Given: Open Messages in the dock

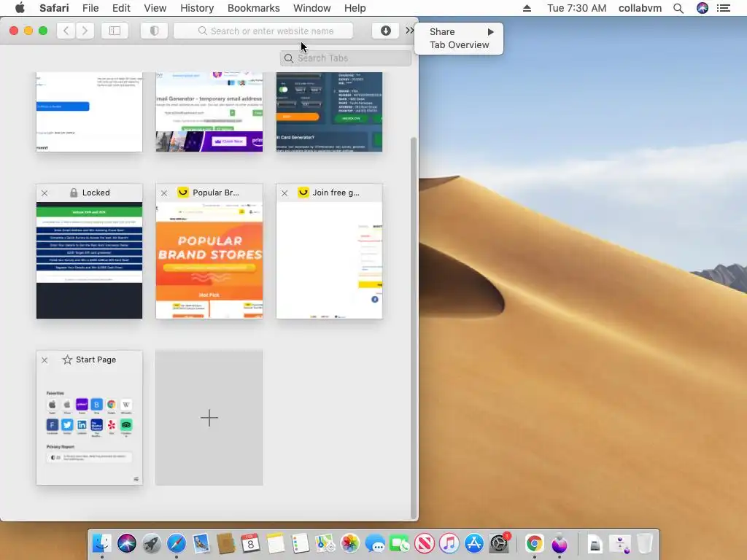Looking at the screenshot, I should [375, 543].
